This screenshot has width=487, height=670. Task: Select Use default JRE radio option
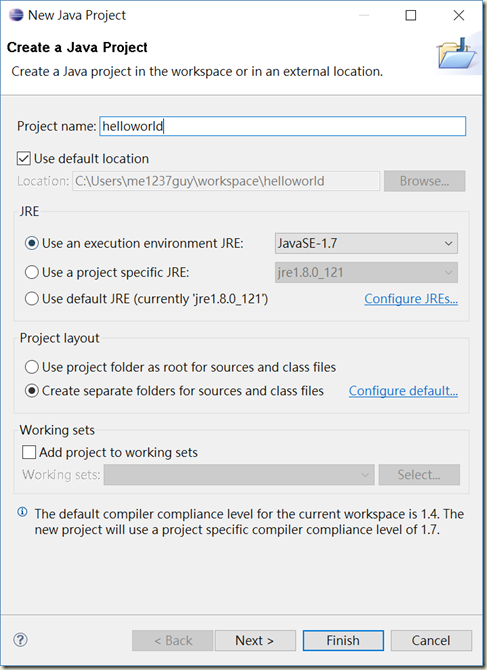point(32,299)
